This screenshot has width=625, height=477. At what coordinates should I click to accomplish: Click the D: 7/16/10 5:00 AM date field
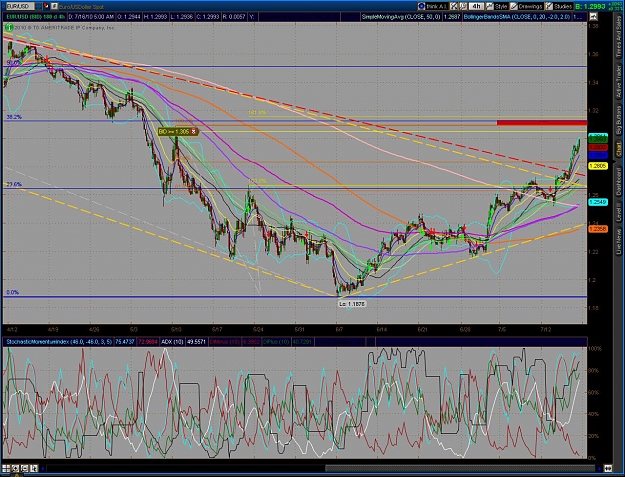point(91,17)
